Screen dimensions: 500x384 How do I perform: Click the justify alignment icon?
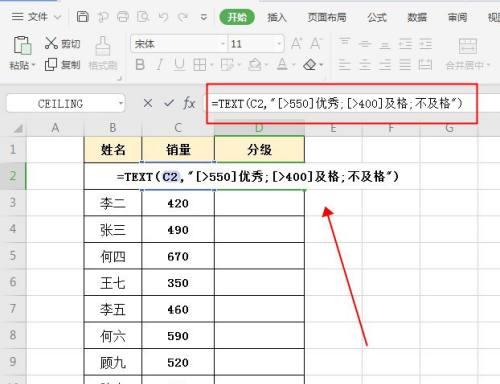405,65
